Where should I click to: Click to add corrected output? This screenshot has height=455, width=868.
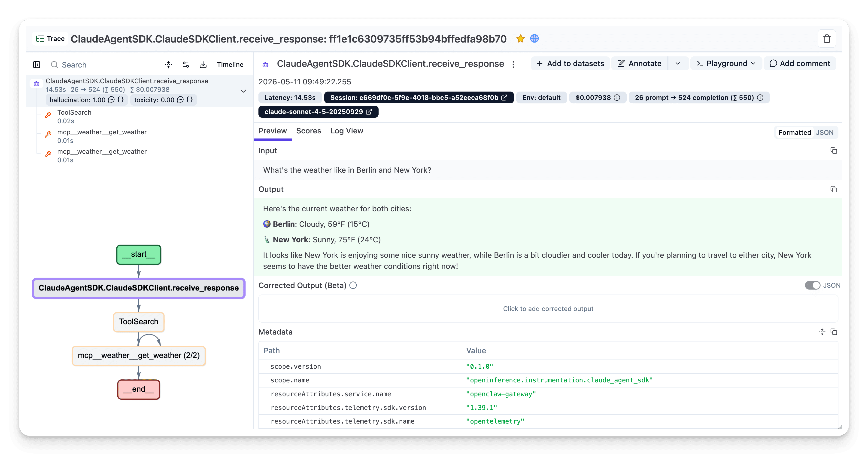coord(548,309)
